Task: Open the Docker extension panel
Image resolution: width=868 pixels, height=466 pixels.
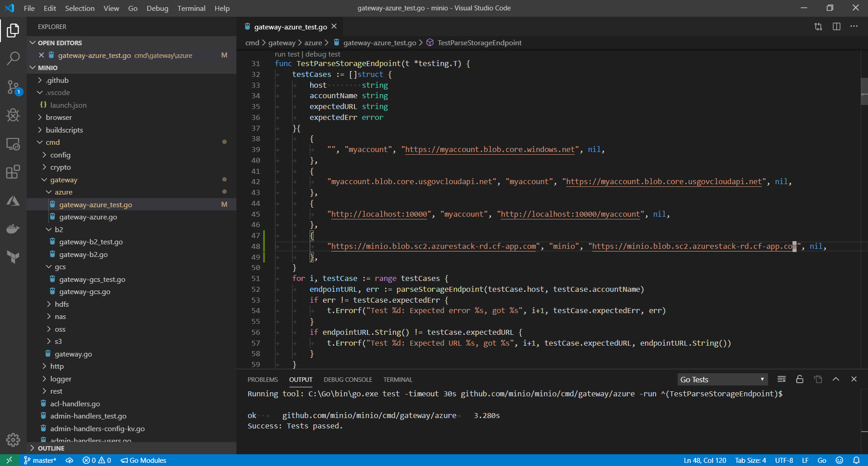Action: (x=13, y=228)
